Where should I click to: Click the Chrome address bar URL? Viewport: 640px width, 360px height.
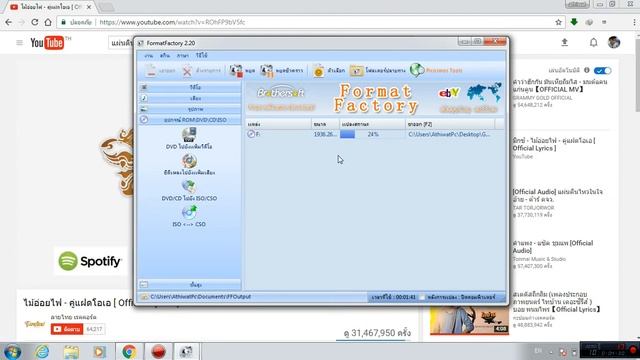pyautogui.click(x=172, y=22)
